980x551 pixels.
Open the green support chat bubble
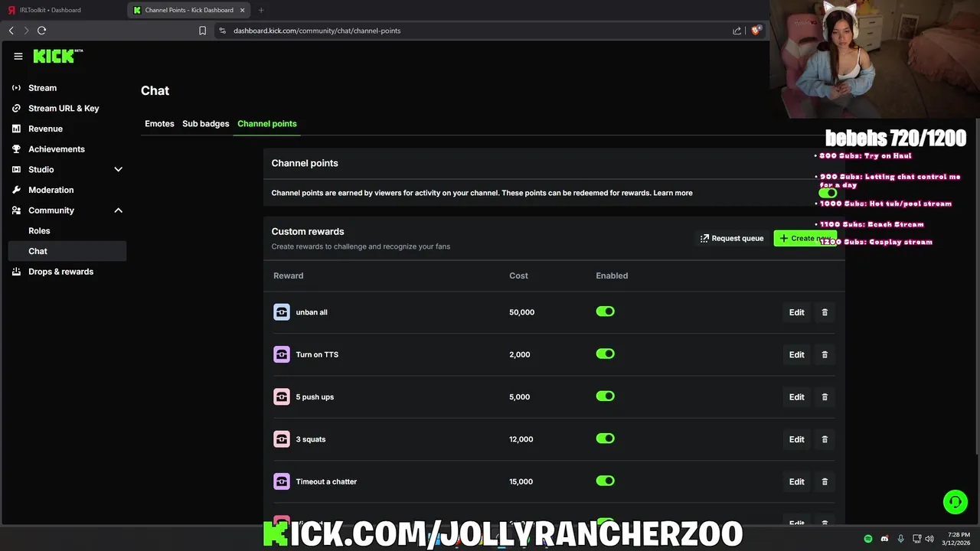(x=955, y=502)
